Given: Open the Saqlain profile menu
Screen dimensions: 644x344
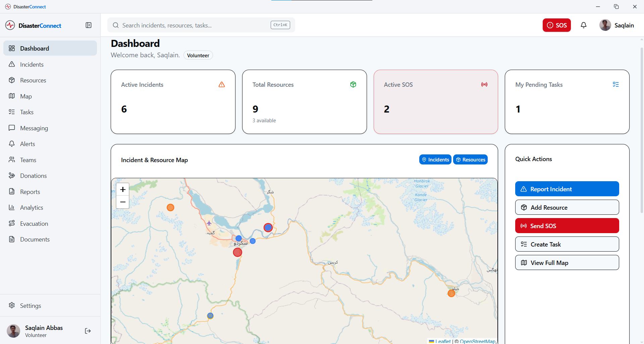Looking at the screenshot, I should 616,25.
